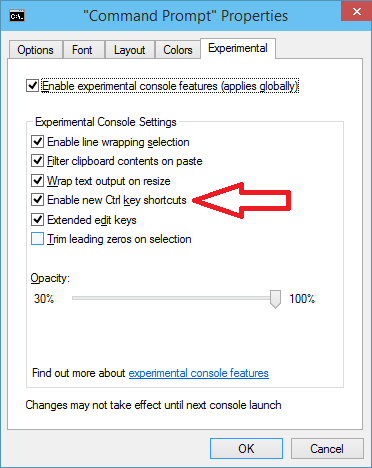Click the Opacity slider handle
The image size is (372, 468).
click(x=275, y=299)
